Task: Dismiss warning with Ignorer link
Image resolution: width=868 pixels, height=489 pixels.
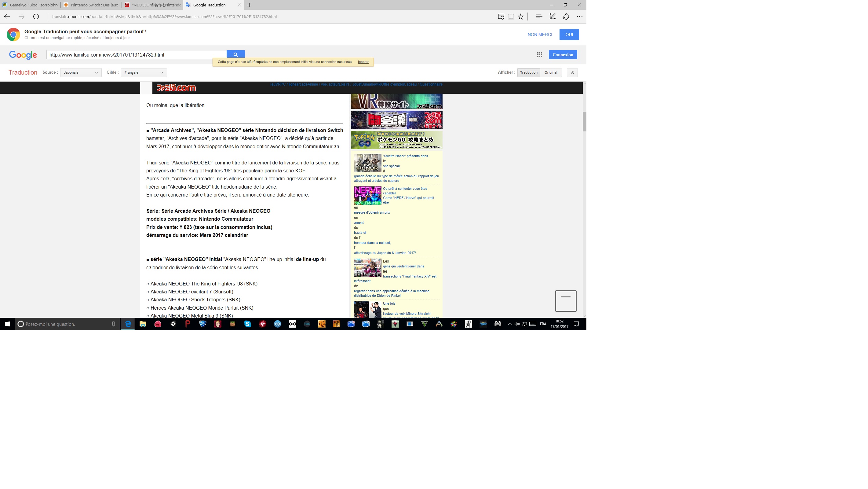Action: click(363, 62)
